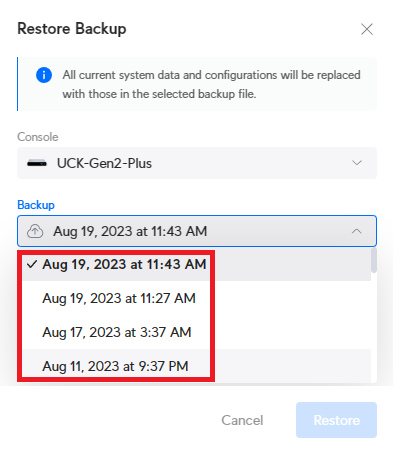The image size is (393, 452).
Task: Click the UCK-Gen2-Plus console device icon
Action: (x=37, y=163)
